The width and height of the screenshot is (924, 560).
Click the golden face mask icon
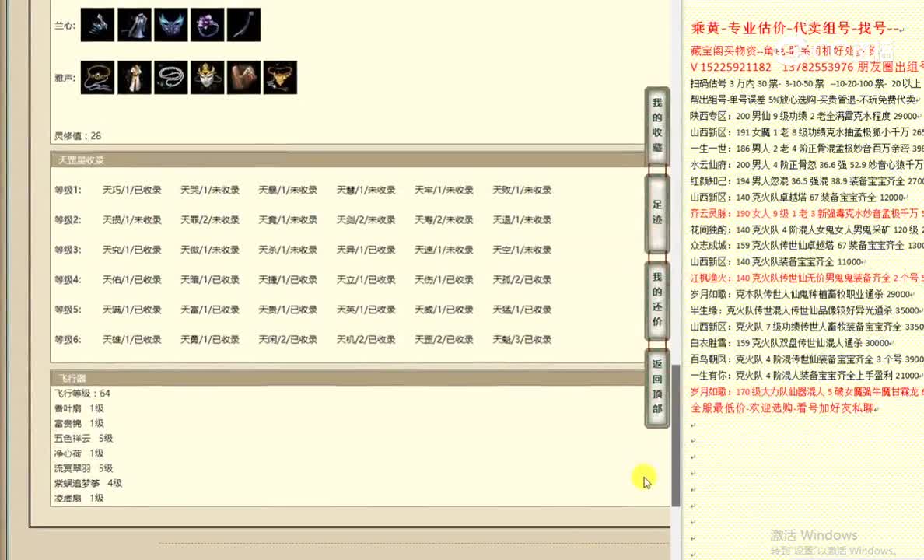[208, 77]
